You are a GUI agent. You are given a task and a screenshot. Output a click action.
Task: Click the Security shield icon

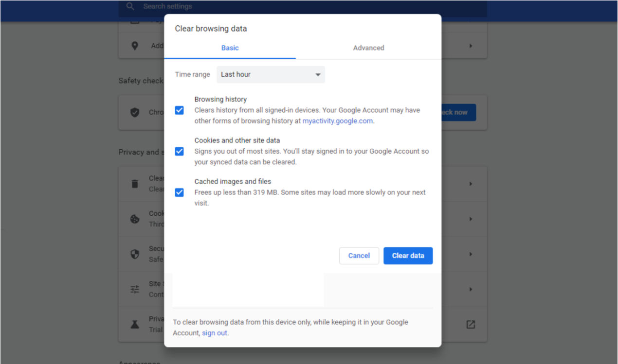coord(135,254)
